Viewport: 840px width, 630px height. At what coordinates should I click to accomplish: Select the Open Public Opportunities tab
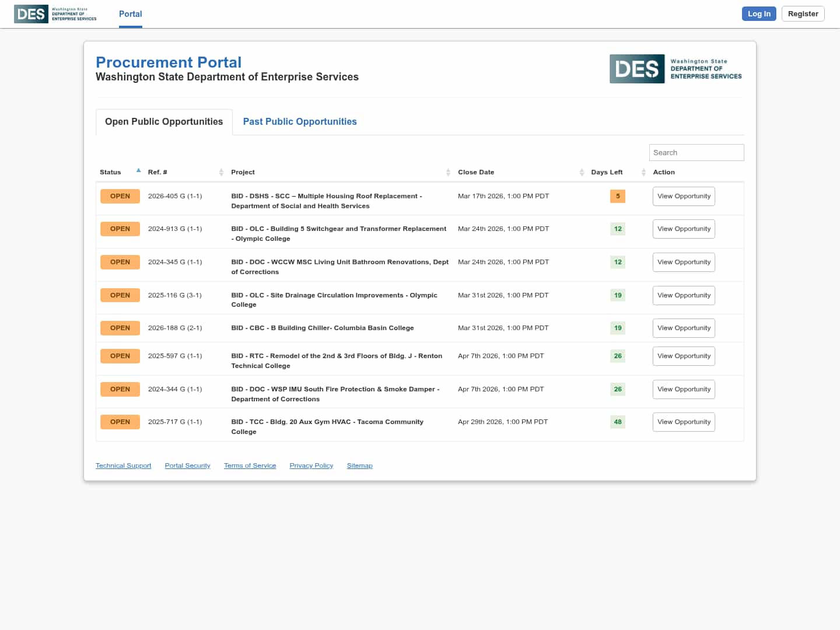click(x=164, y=121)
